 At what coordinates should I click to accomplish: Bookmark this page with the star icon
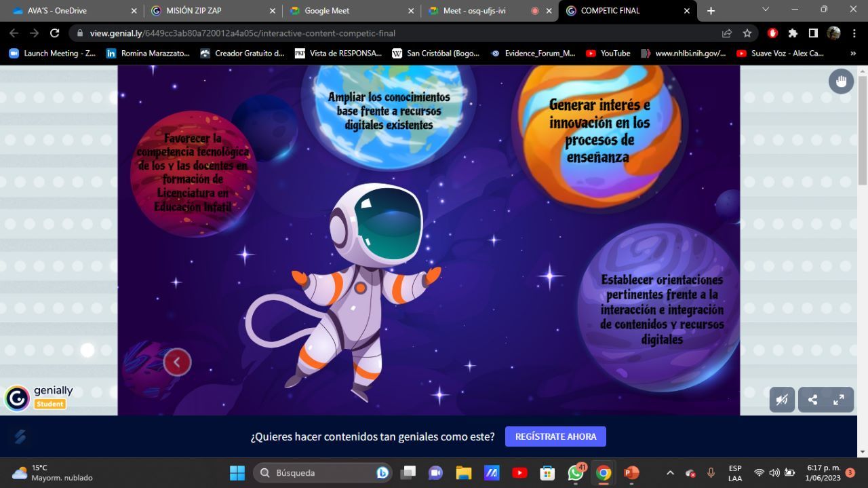[x=747, y=33]
